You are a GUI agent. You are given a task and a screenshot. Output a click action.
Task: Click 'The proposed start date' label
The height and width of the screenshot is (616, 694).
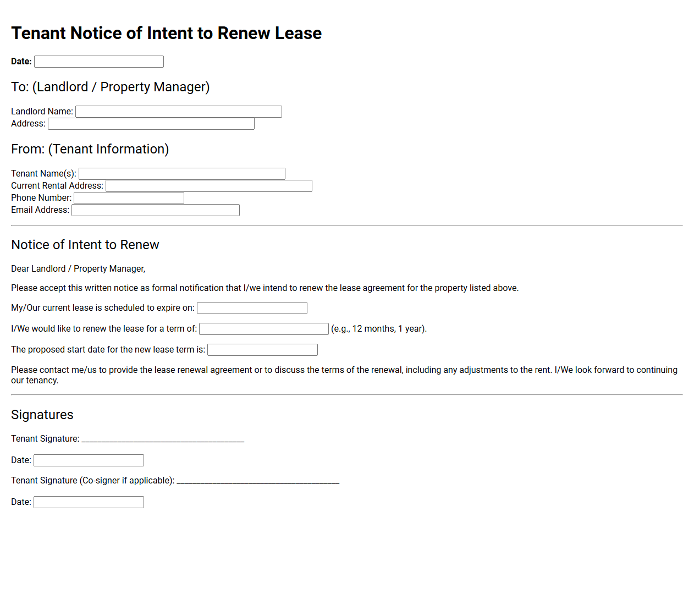point(108,350)
